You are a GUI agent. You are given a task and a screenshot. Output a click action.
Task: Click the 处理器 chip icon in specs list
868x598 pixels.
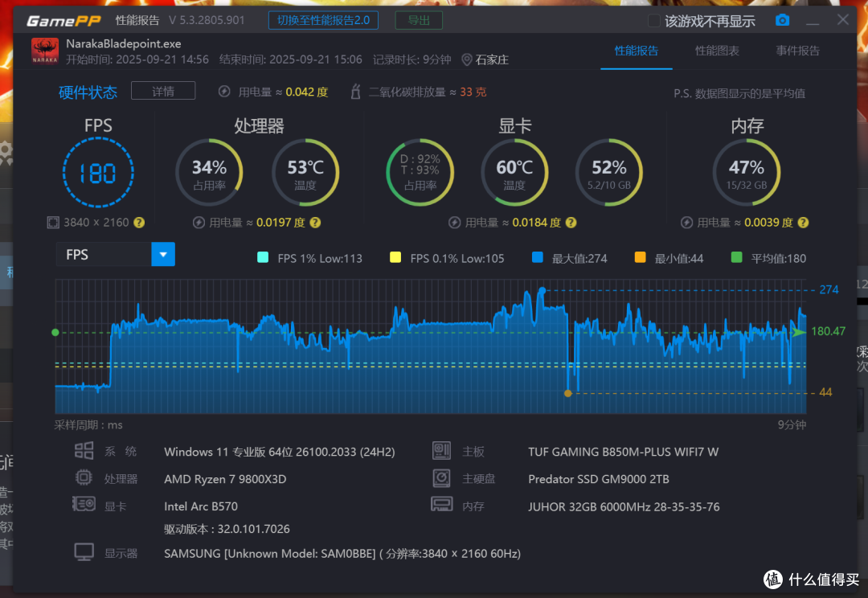[84, 477]
